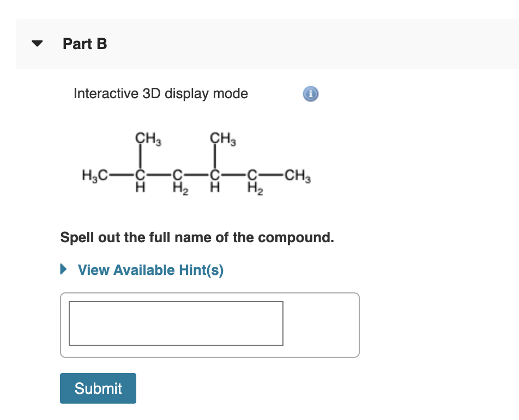Click the Part B header label
The height and width of the screenshot is (420, 519).
point(85,44)
